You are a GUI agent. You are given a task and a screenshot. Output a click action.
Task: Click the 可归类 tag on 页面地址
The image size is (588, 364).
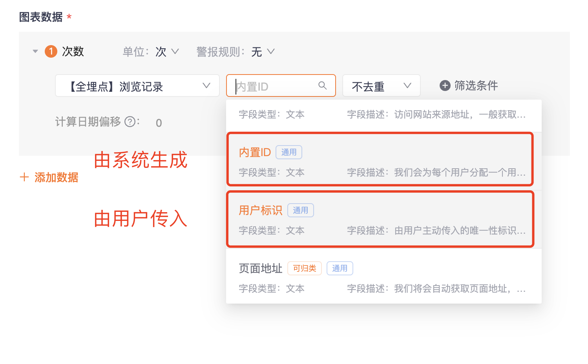[304, 268]
